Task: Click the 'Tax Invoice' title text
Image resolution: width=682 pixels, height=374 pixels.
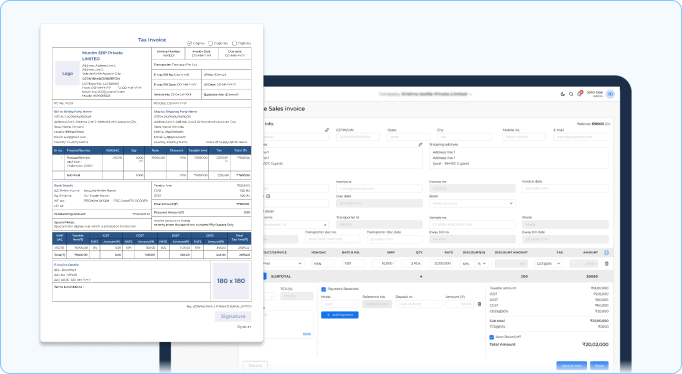Action: (x=152, y=40)
